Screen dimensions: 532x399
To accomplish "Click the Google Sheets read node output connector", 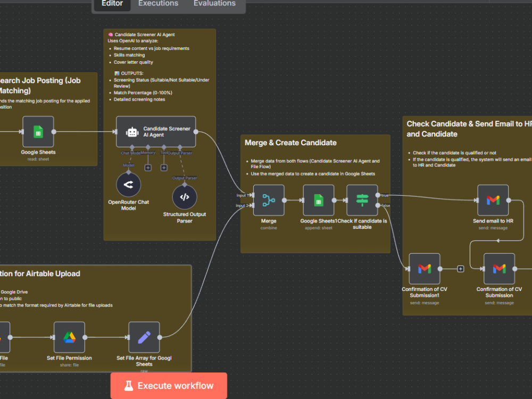I will [x=54, y=131].
